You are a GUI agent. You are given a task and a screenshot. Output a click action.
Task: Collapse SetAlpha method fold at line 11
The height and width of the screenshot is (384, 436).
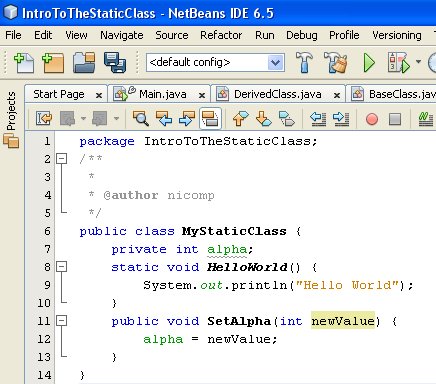(61, 321)
